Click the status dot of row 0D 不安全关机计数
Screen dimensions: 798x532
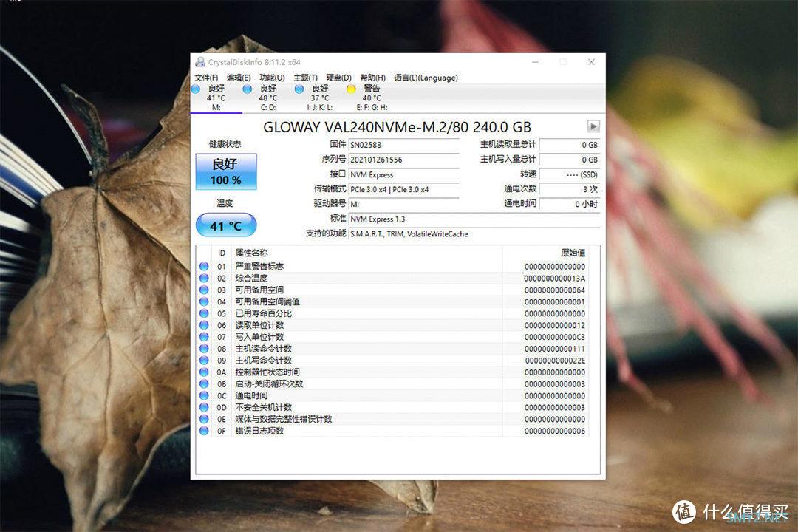(204, 407)
